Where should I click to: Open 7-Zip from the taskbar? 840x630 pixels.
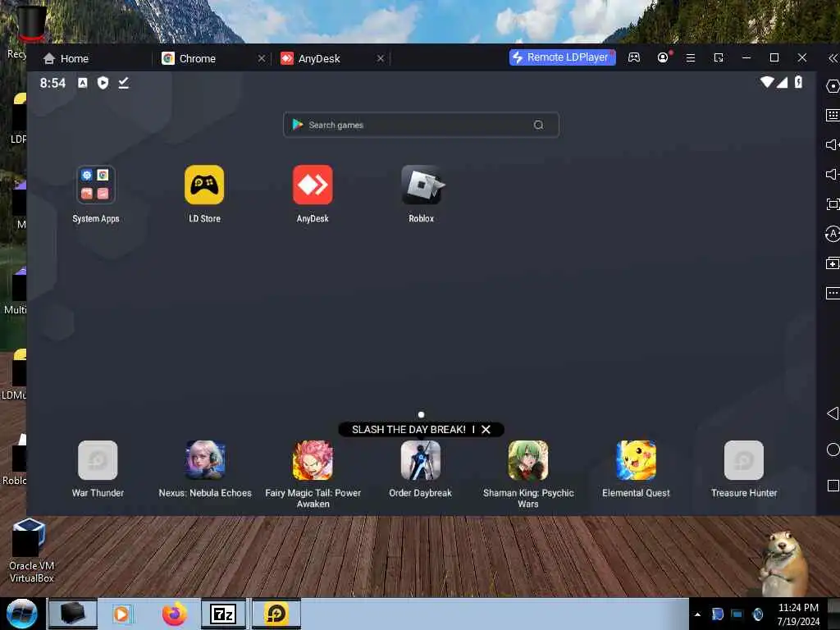(x=223, y=614)
